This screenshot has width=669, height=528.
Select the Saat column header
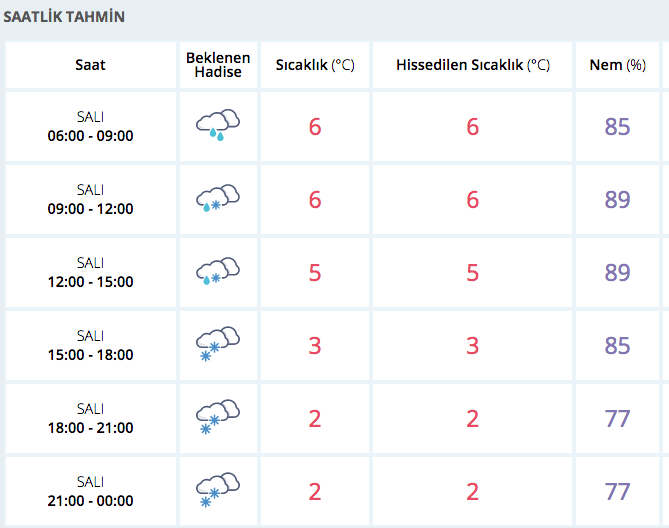[x=90, y=65]
